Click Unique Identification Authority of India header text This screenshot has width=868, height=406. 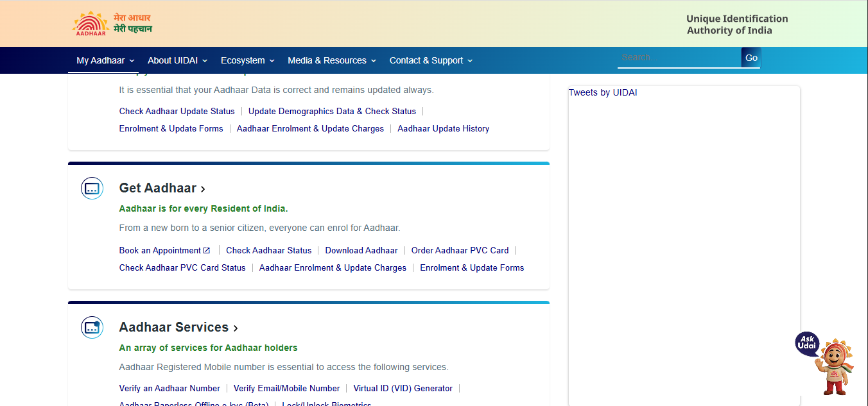coord(737,24)
